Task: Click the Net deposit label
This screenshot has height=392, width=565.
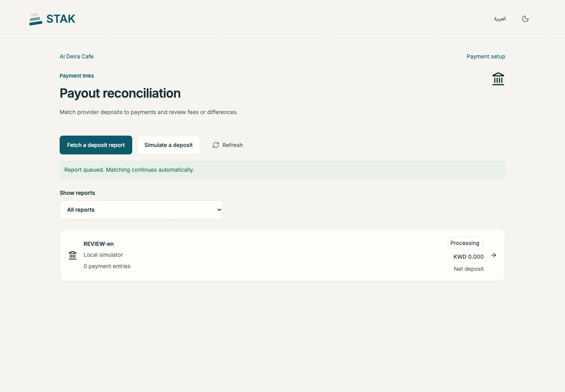Action: [469, 269]
